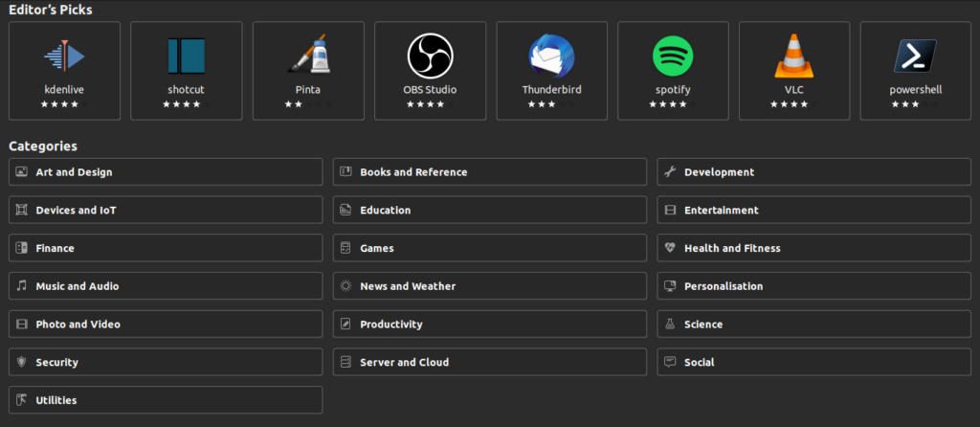
Task: Click the Science flask icon
Action: click(x=670, y=324)
